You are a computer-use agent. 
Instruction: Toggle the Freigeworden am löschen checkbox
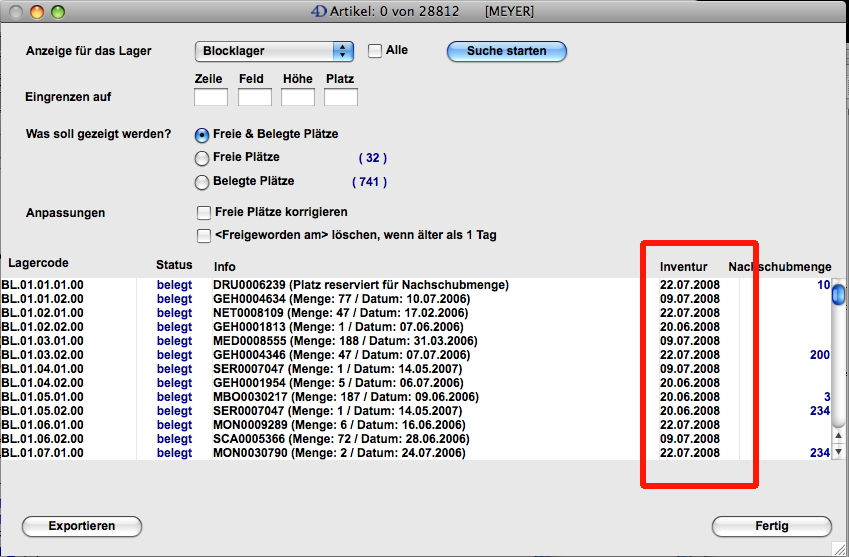pyautogui.click(x=205, y=236)
